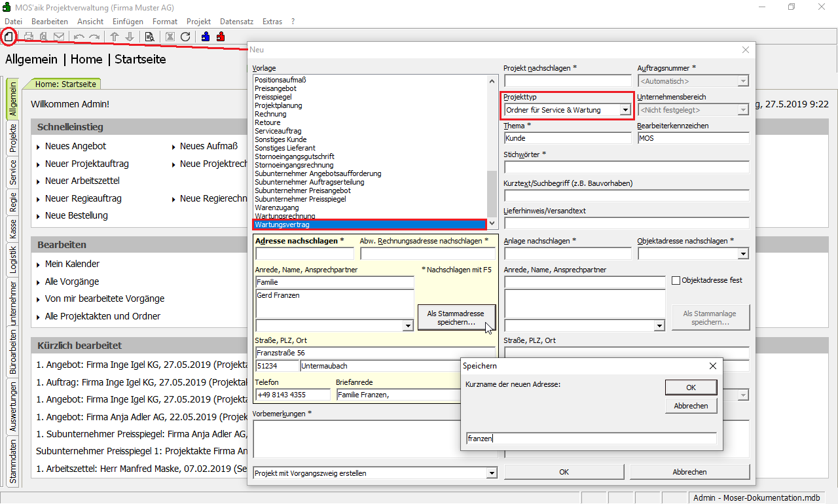Viewport: 838px width, 504px height.
Task: Enable the Objektadresse fest checkbox
Action: pos(676,281)
